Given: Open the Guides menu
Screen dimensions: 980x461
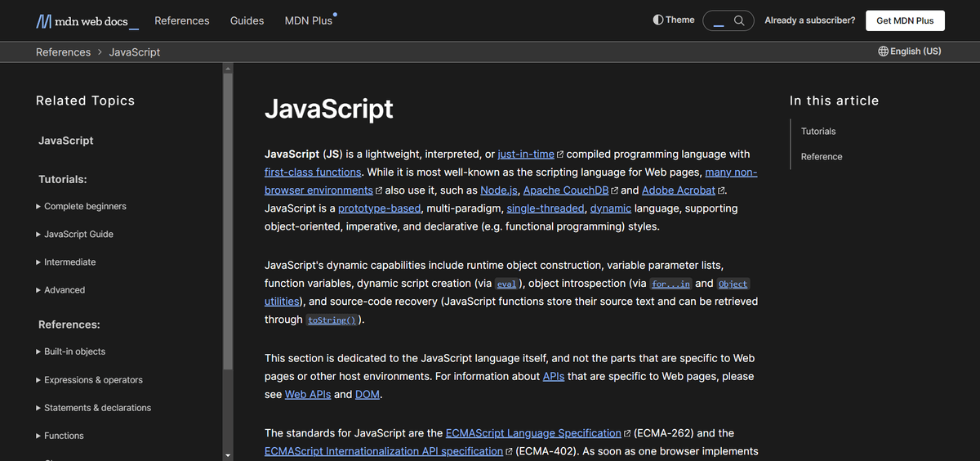Looking at the screenshot, I should click(x=247, y=20).
